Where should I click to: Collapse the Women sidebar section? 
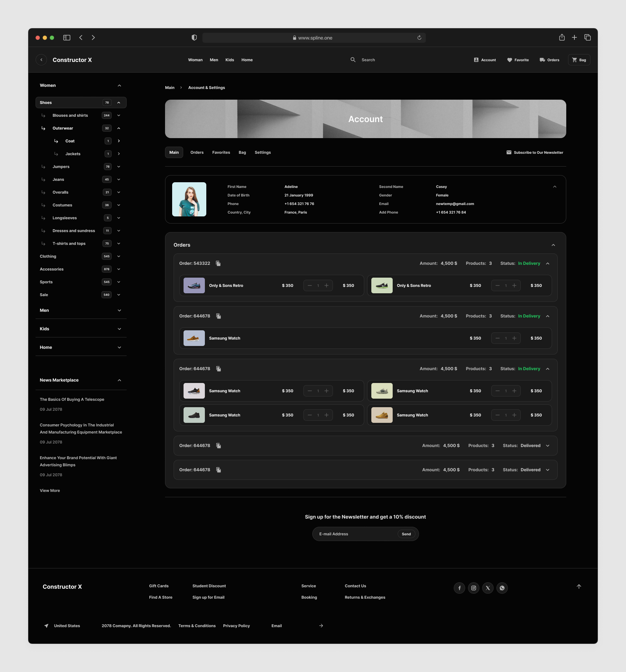click(120, 85)
